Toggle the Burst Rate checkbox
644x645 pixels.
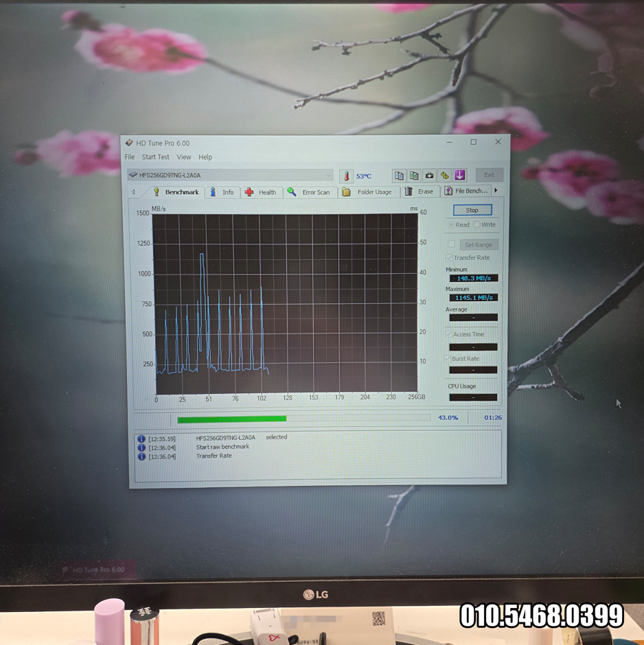(448, 359)
